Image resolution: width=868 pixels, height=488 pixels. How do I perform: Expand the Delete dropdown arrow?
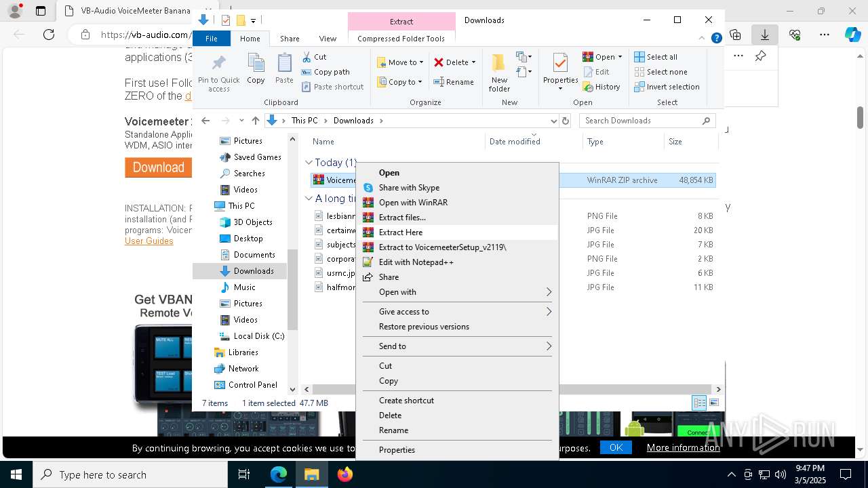(473, 62)
